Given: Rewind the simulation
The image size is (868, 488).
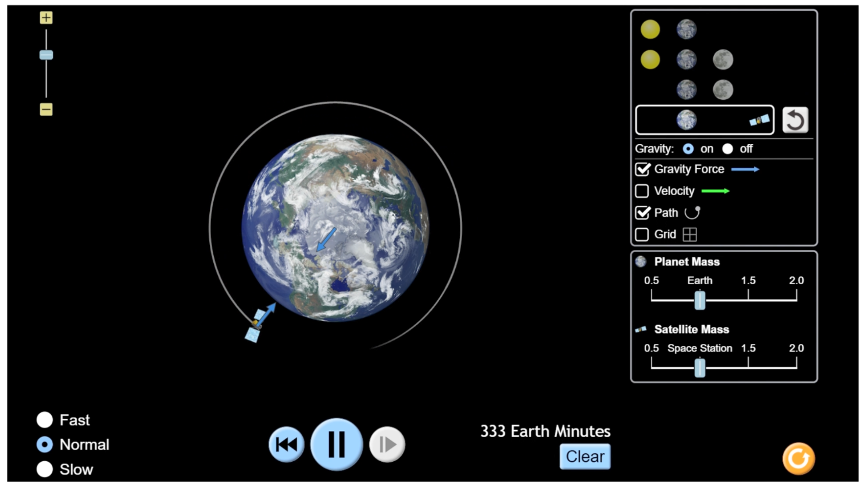Looking at the screenshot, I should [285, 444].
